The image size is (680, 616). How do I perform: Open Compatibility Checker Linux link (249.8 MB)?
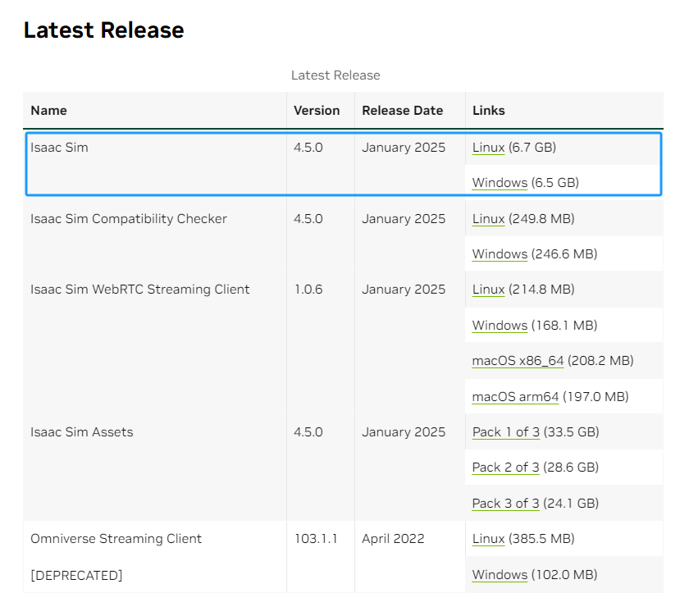[x=488, y=219]
